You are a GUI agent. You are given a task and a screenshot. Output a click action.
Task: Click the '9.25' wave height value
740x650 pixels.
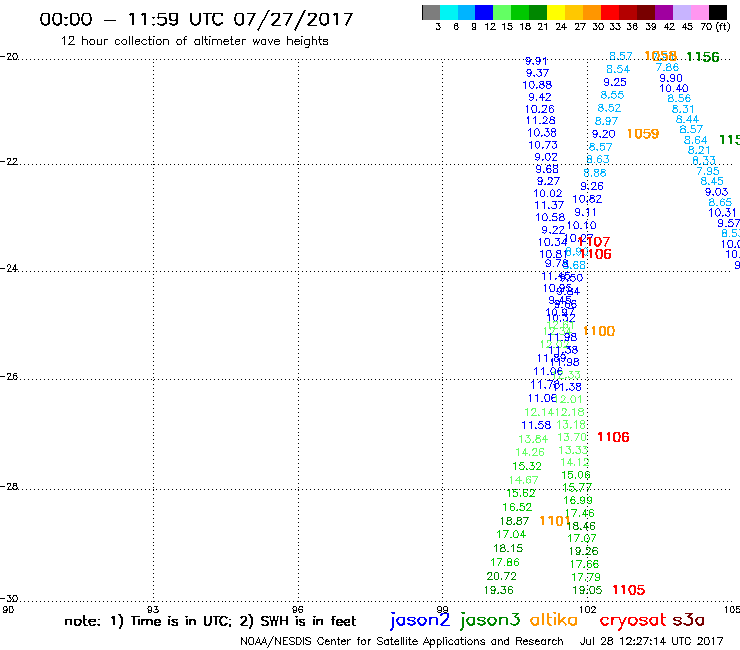point(615,82)
